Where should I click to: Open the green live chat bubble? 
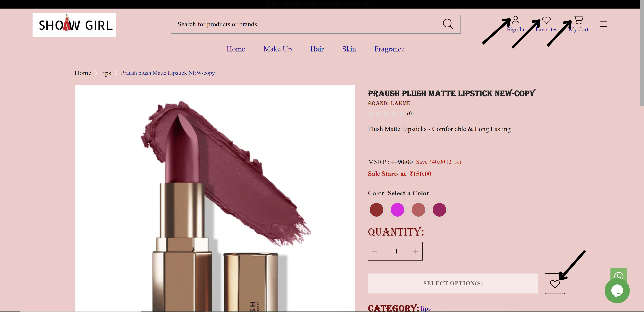(617, 291)
